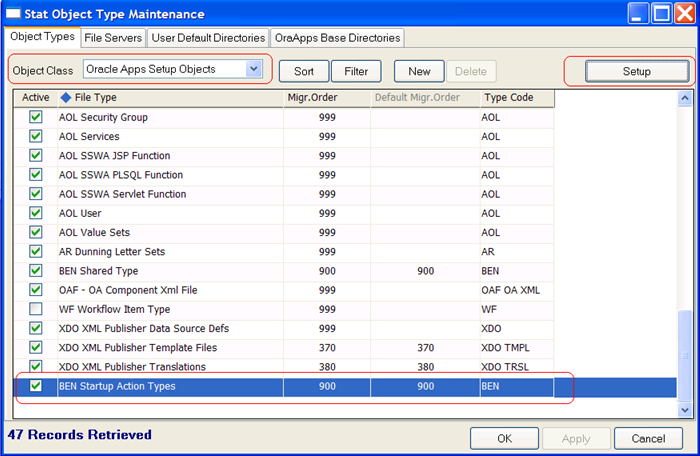This screenshot has height=456, width=700.
Task: Click the scroll up arrow of the list
Action: 685,99
